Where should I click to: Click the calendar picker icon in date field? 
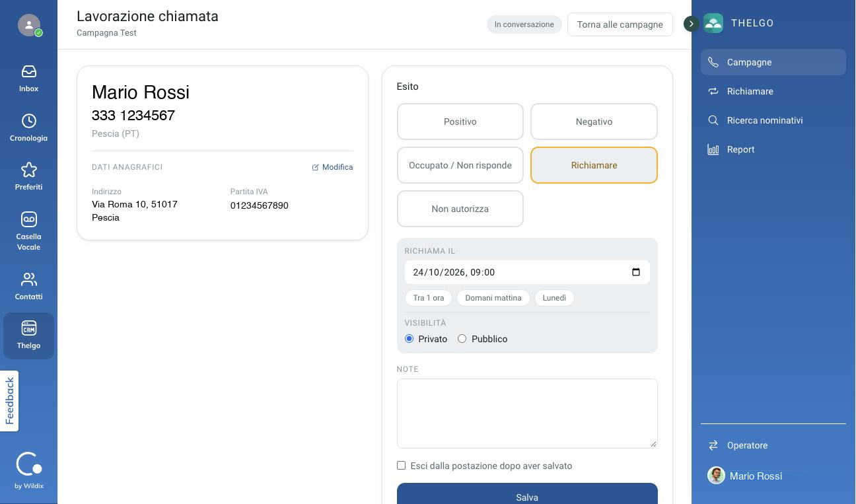click(x=636, y=272)
